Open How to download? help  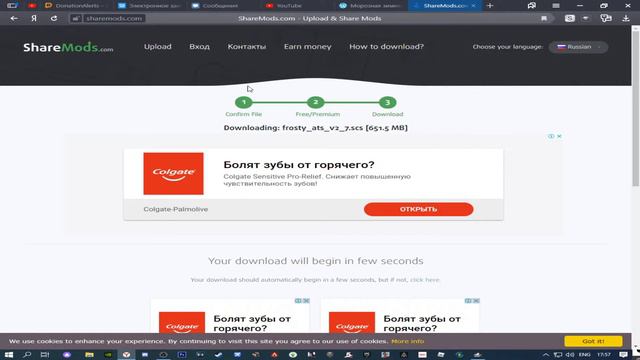(386, 47)
